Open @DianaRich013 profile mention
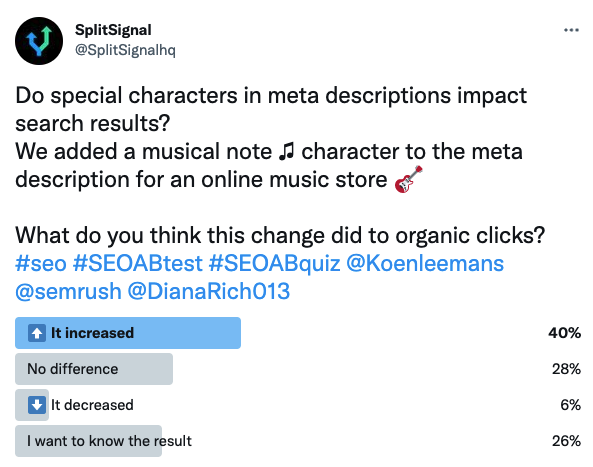This screenshot has height=467, width=593. click(209, 291)
